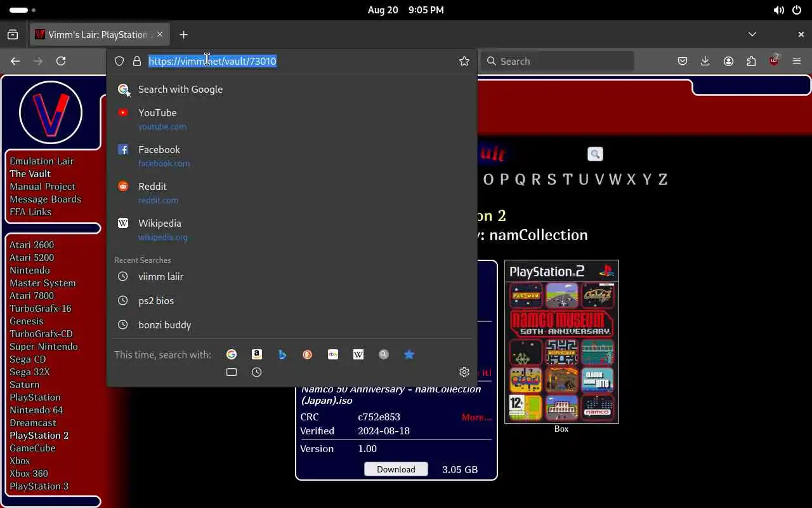The width and height of the screenshot is (812, 508).
Task: Open the Emulation Lair link
Action: 41,161
